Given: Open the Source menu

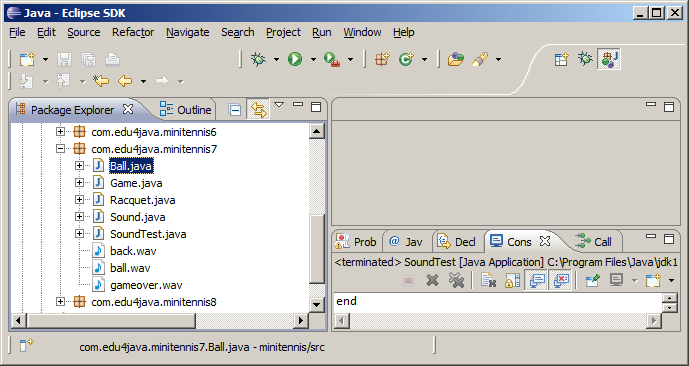Looking at the screenshot, I should coord(84,33).
